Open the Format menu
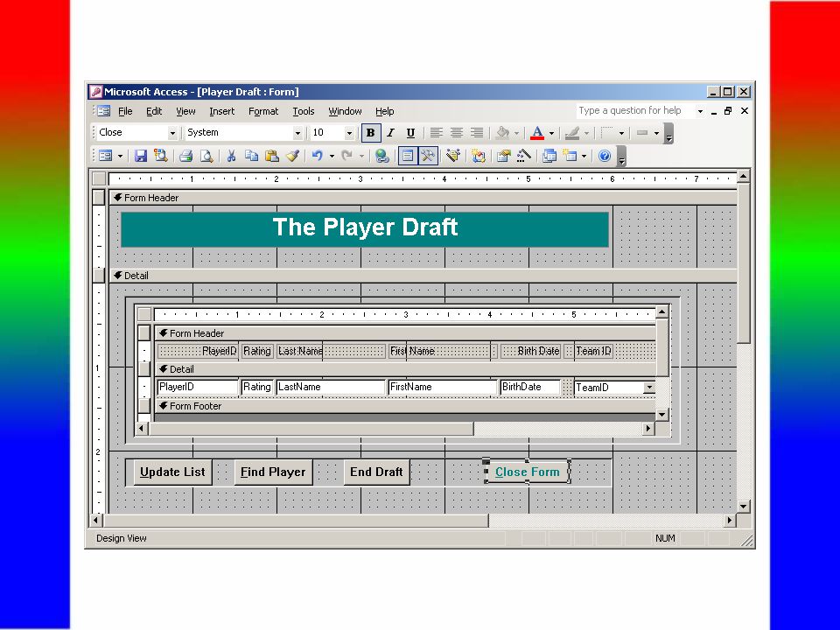This screenshot has width=840, height=630. [263, 111]
